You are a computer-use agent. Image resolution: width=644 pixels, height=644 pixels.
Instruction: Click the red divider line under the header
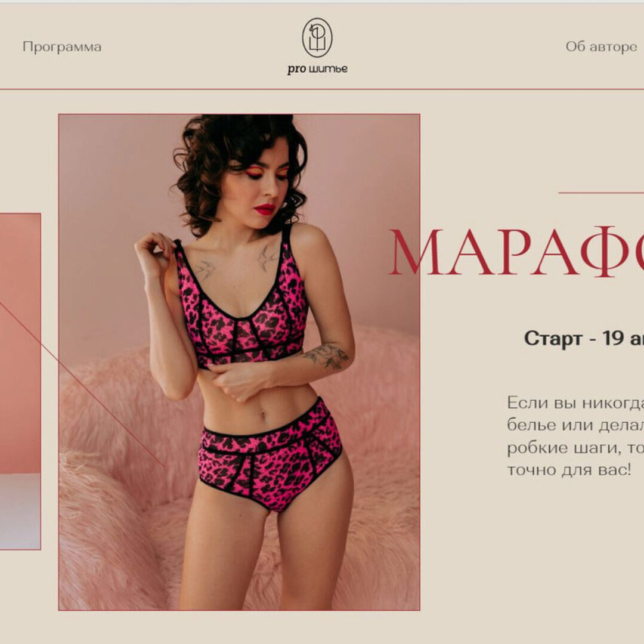pyautogui.click(x=322, y=89)
